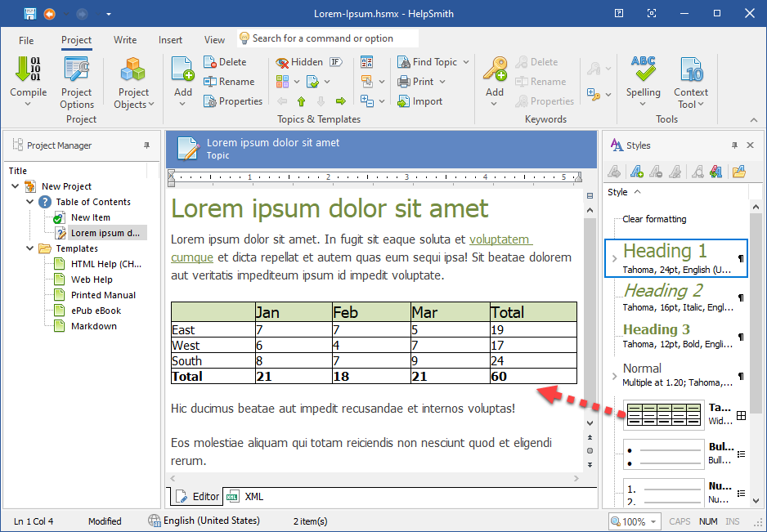The height and width of the screenshot is (532, 767).
Task: Switch to the Project ribbon tab
Action: coord(76,41)
